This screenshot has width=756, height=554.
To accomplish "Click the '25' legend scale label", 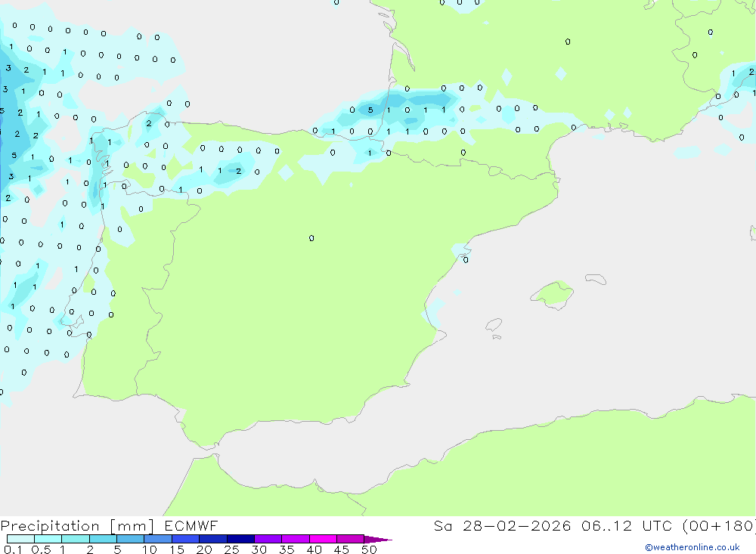I will pyautogui.click(x=231, y=549).
